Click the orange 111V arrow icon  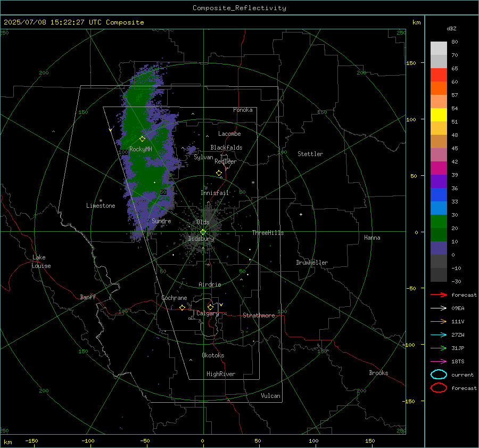[x=439, y=321]
